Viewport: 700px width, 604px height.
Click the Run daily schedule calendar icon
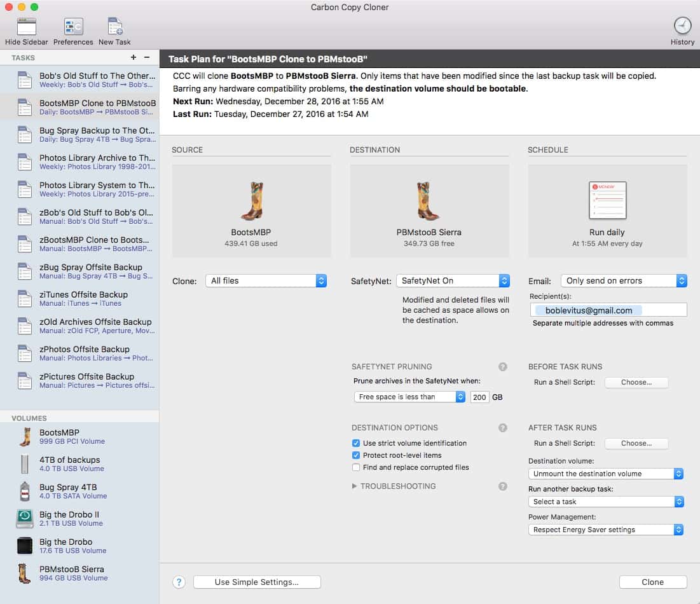coord(607,201)
